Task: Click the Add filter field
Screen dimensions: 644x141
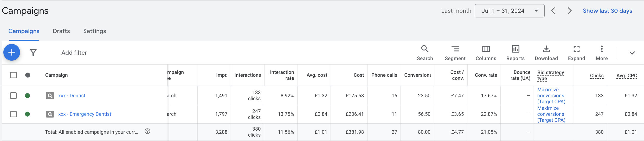Action: click(74, 53)
